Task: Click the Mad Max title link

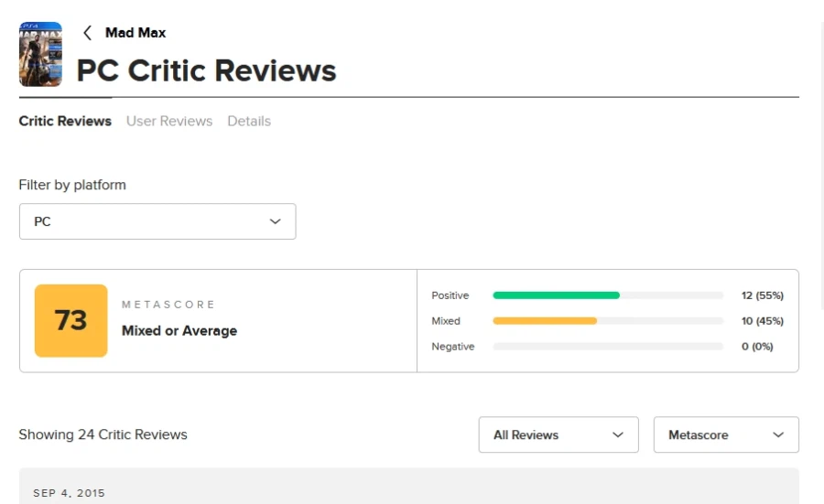Action: pyautogui.click(x=136, y=33)
